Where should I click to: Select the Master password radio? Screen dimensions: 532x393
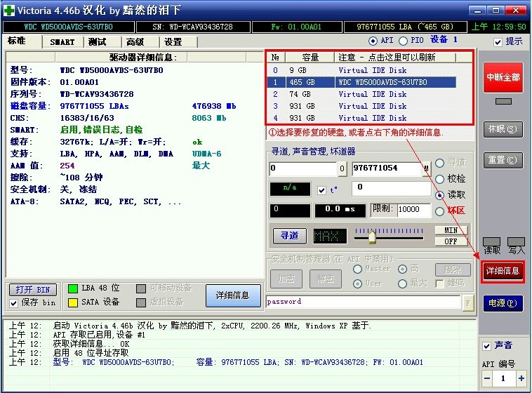(x=357, y=269)
